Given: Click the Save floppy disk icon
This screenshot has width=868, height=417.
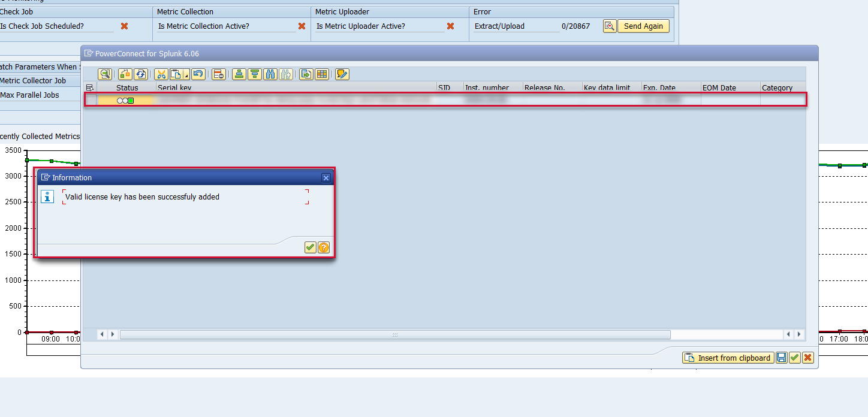Looking at the screenshot, I should tap(782, 358).
